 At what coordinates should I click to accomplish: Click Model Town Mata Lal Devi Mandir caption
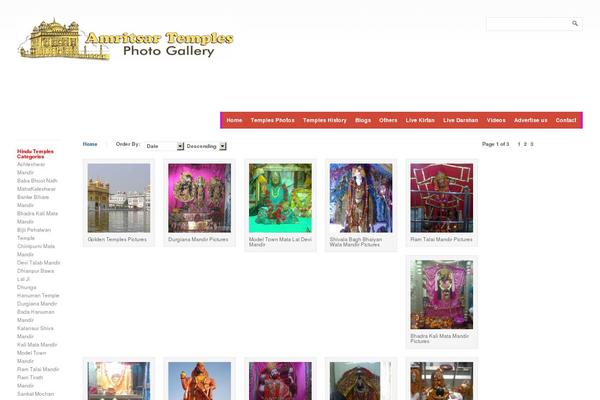click(x=280, y=242)
